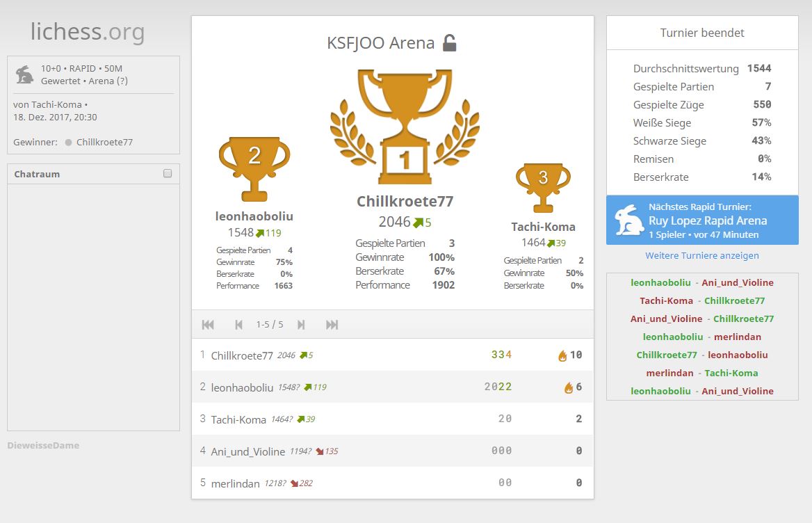Jump to first standings page
812x523 pixels.
208,325
